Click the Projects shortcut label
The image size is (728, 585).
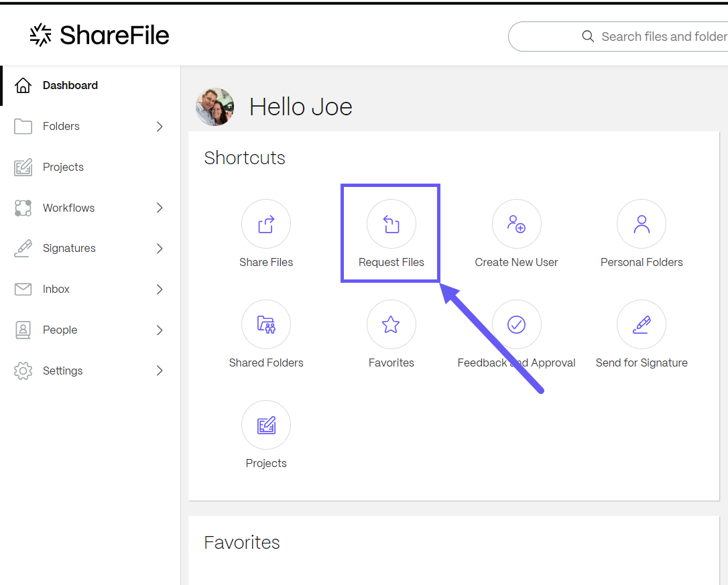(266, 463)
